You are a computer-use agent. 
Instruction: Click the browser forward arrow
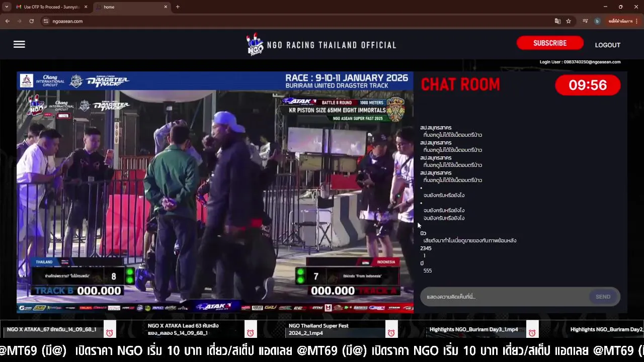click(x=19, y=21)
